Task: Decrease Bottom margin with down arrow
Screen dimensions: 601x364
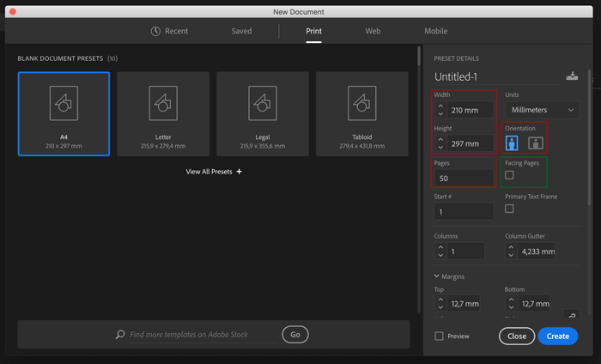Action: coord(511,307)
